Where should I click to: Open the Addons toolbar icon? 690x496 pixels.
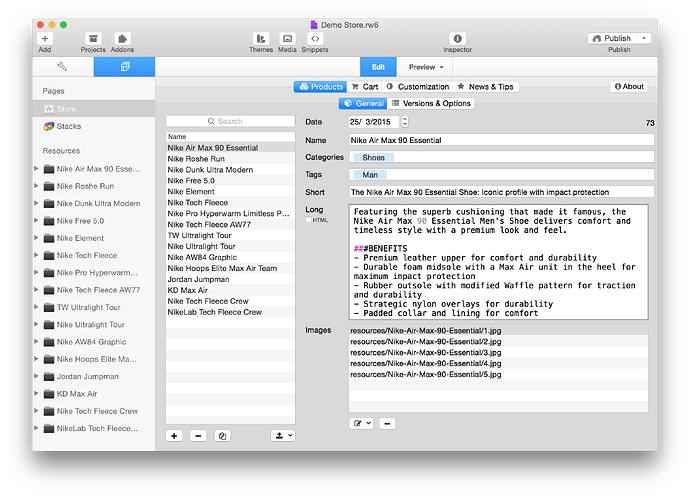coord(122,39)
